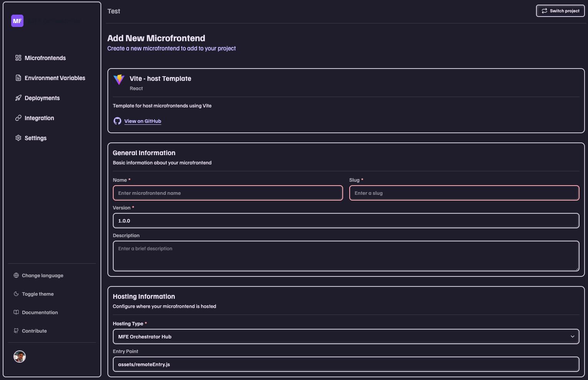
Task: Open Settings via the gear icon
Action: coord(18,138)
